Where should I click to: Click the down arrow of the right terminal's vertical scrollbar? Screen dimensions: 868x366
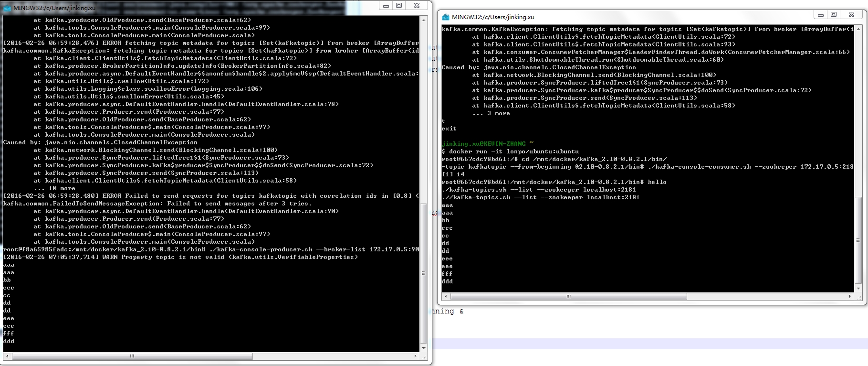coord(858,289)
